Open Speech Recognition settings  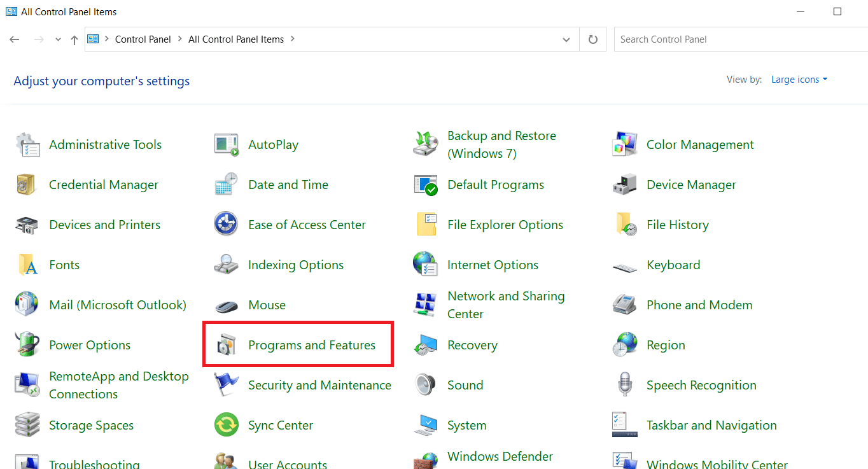(x=701, y=384)
